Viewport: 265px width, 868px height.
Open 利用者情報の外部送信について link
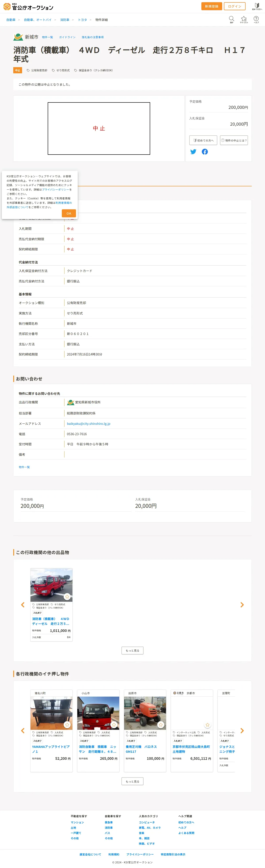coord(39,205)
